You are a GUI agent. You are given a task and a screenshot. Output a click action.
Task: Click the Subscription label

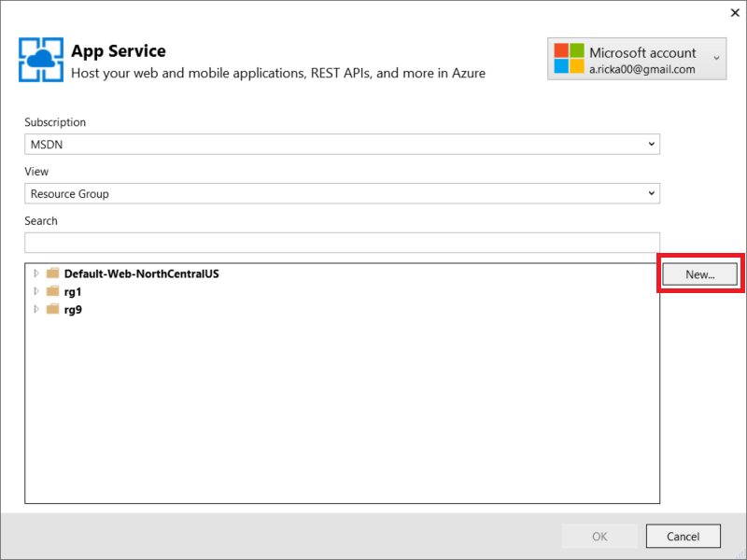pyautogui.click(x=55, y=122)
